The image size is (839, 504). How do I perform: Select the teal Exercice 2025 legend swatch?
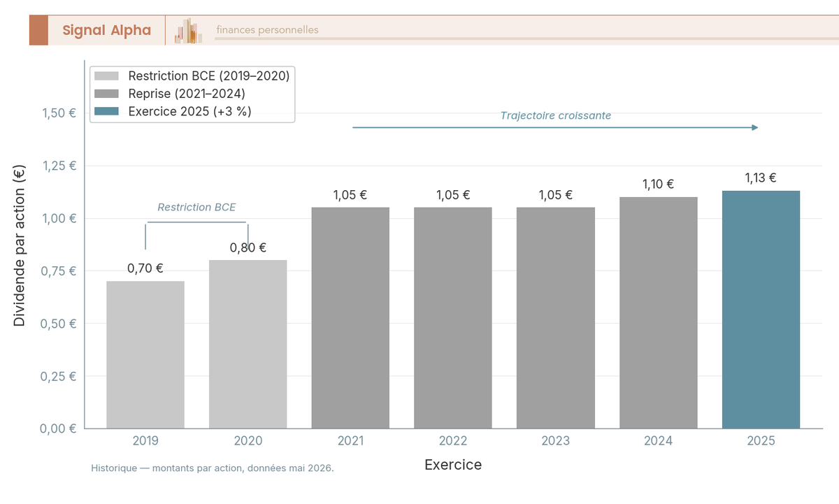click(x=107, y=111)
